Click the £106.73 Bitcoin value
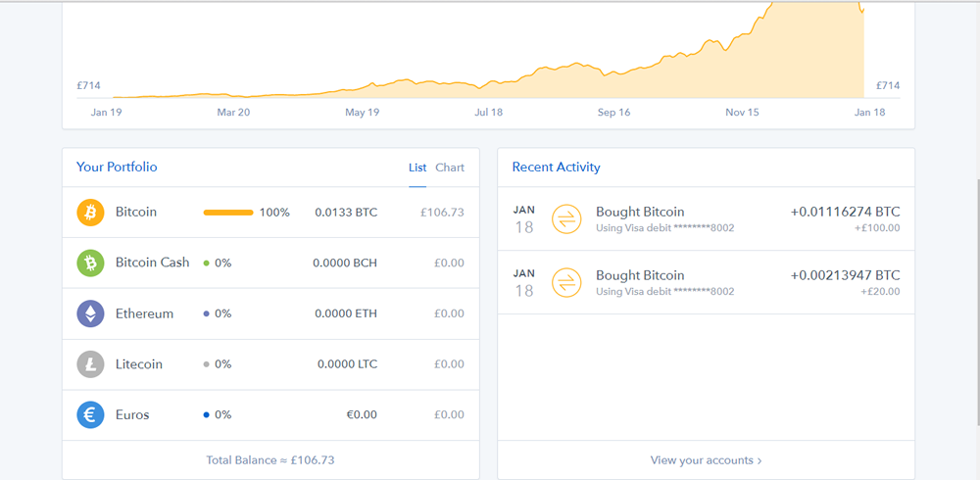Image resolution: width=980 pixels, height=480 pixels. coord(443,213)
